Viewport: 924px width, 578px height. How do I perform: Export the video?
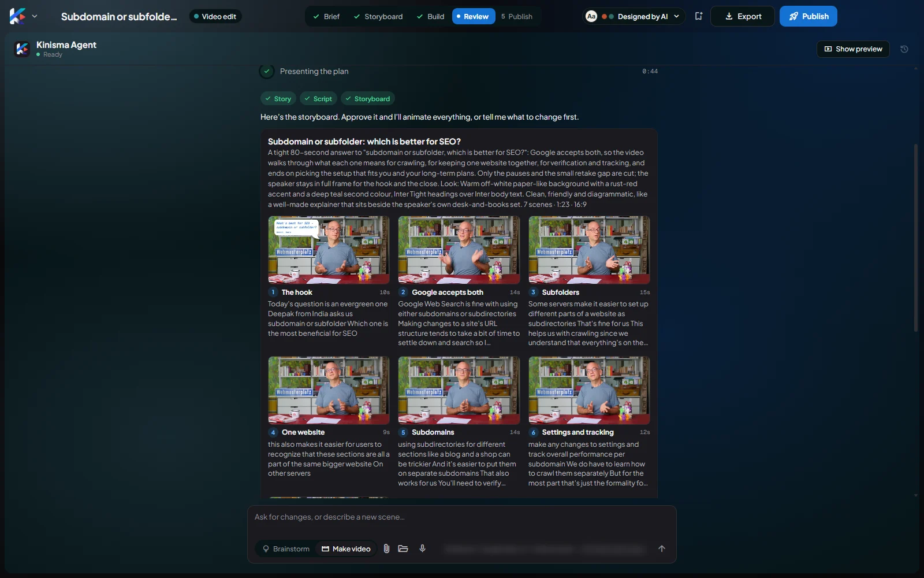[743, 16]
